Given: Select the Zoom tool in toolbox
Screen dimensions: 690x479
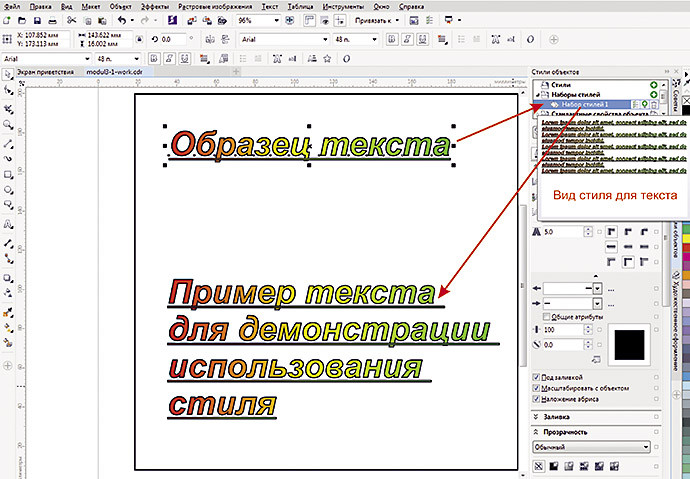Looking at the screenshot, I should pos(9,126).
